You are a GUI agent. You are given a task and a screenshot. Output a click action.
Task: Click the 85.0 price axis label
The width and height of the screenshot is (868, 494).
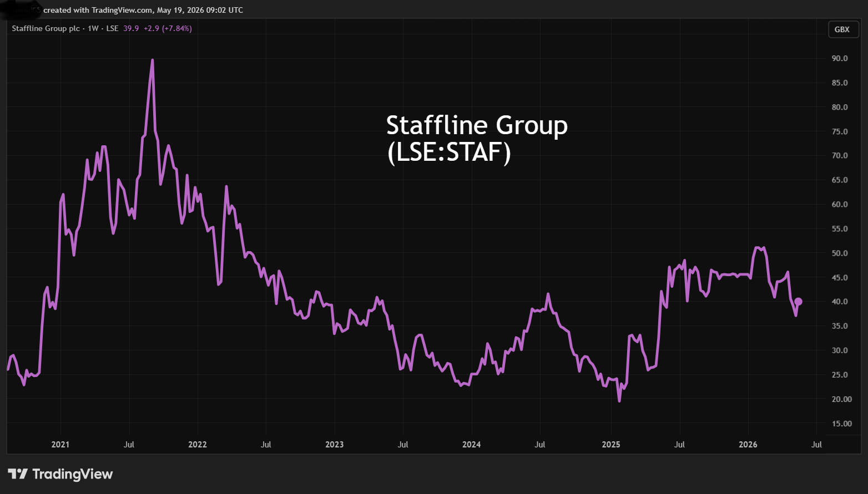[x=840, y=83]
